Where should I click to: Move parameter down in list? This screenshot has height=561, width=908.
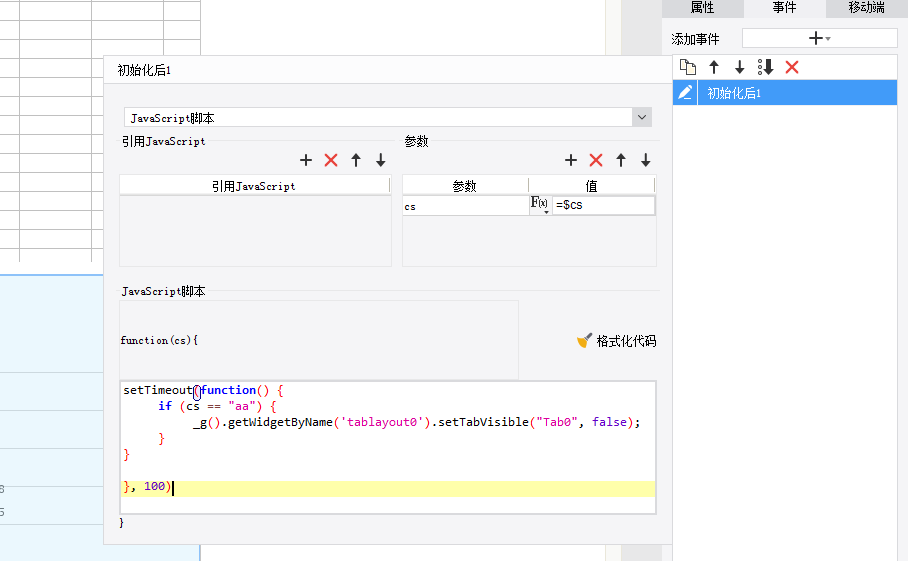(646, 160)
